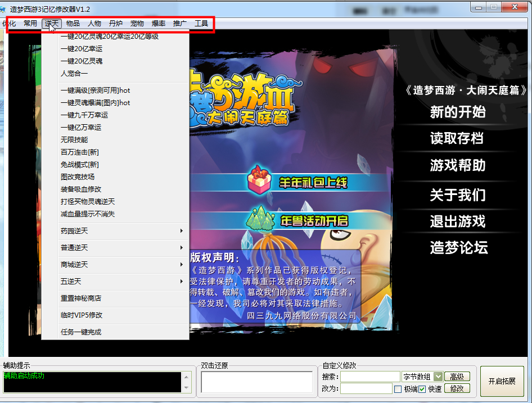The height and width of the screenshot is (403, 532).
Task: Open the 优化 menu
Action: [9, 24]
